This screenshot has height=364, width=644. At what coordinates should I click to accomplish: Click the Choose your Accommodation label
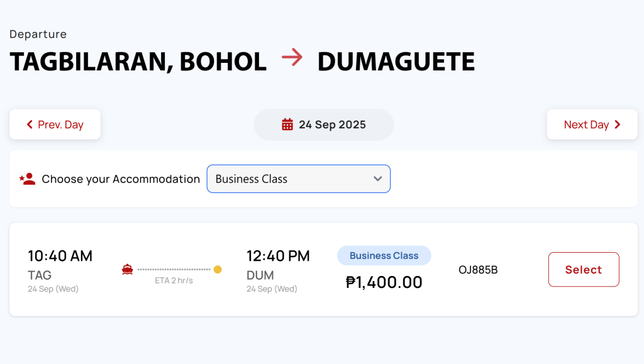121,179
